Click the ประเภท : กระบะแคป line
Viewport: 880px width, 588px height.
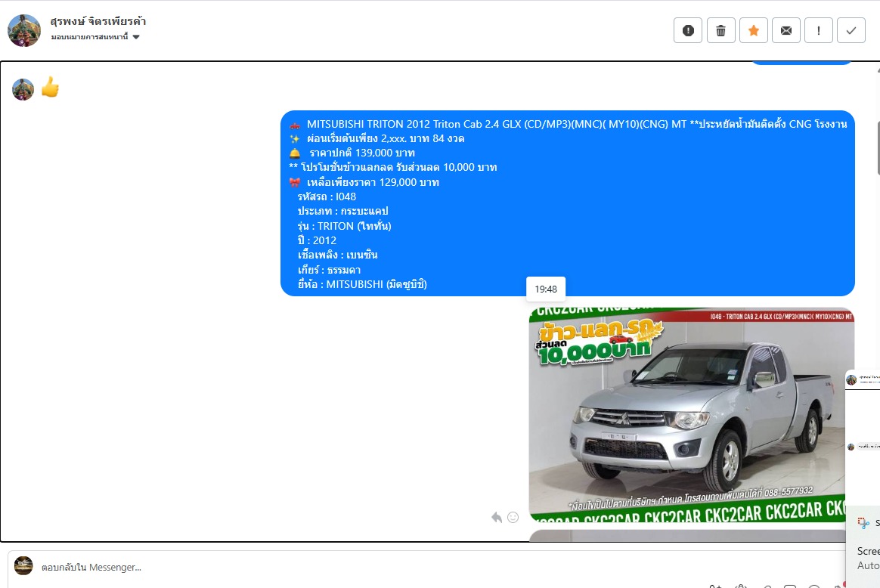[x=343, y=212]
